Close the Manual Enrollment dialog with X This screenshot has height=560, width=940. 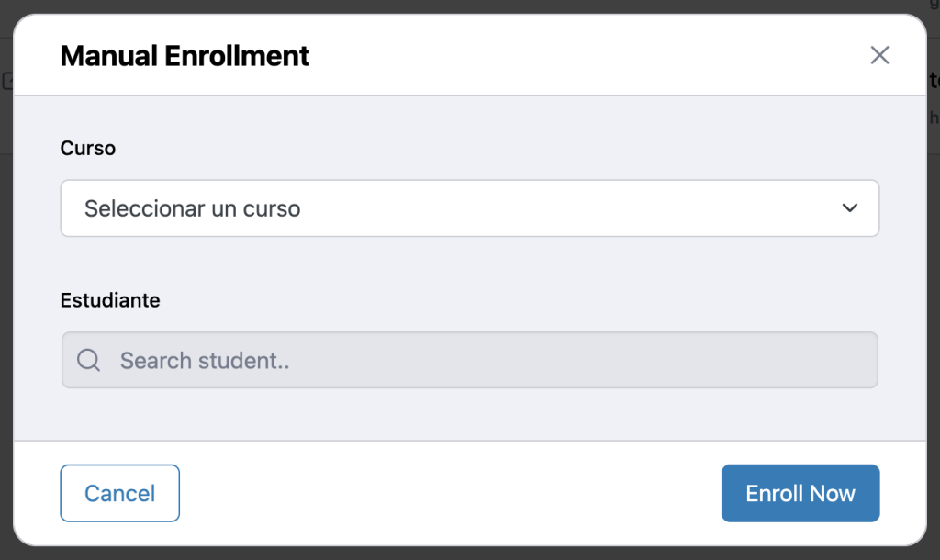click(x=879, y=55)
